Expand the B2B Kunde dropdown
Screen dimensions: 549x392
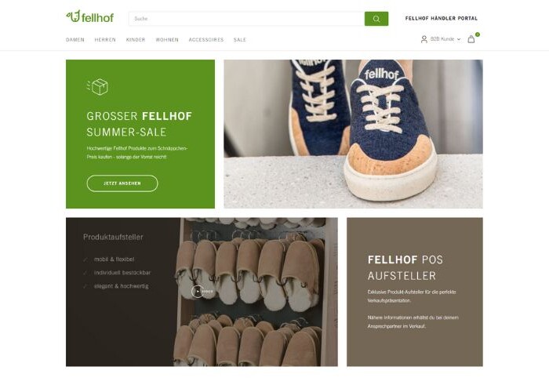pyautogui.click(x=441, y=39)
